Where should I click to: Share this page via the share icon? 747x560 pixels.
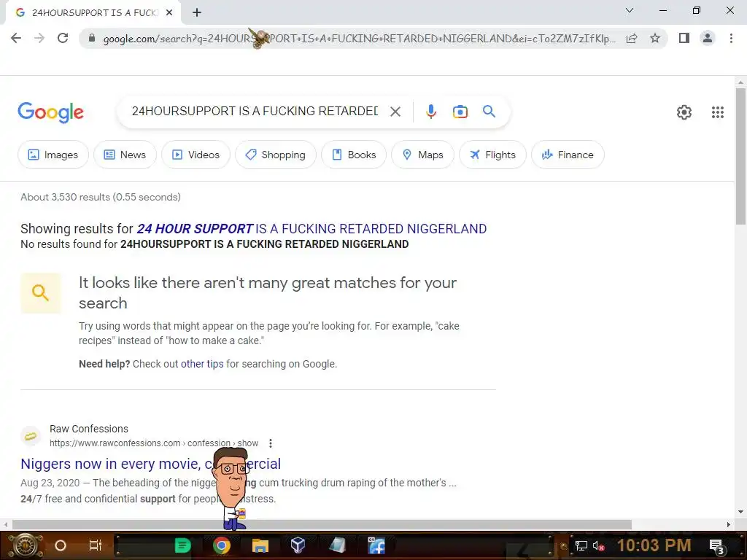(632, 38)
